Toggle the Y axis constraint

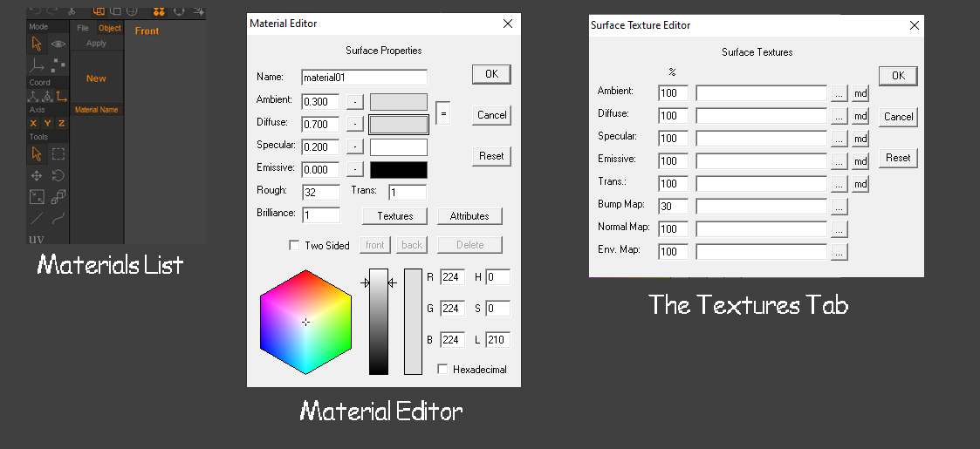tap(47, 123)
